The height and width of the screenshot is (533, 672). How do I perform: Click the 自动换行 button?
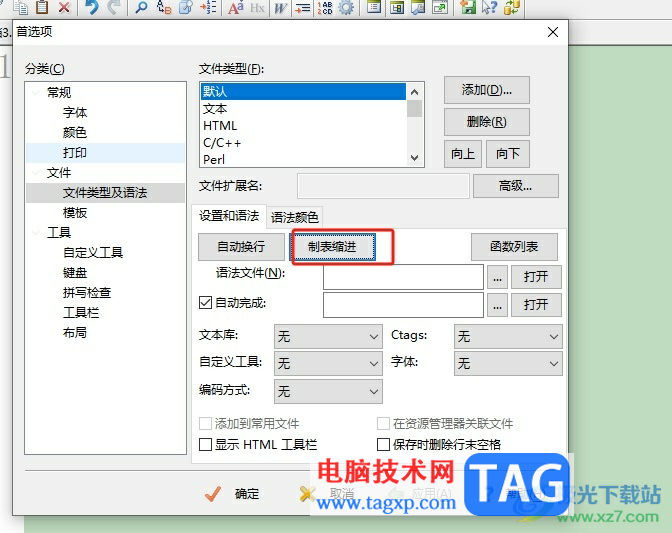(x=241, y=247)
